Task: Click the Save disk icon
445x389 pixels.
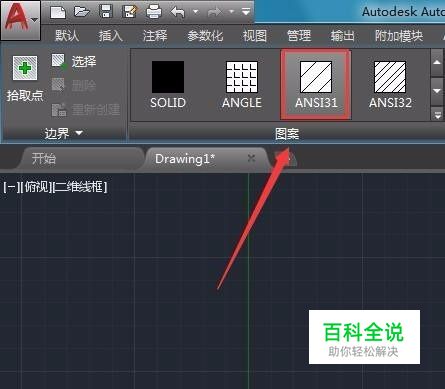Action: click(106, 12)
